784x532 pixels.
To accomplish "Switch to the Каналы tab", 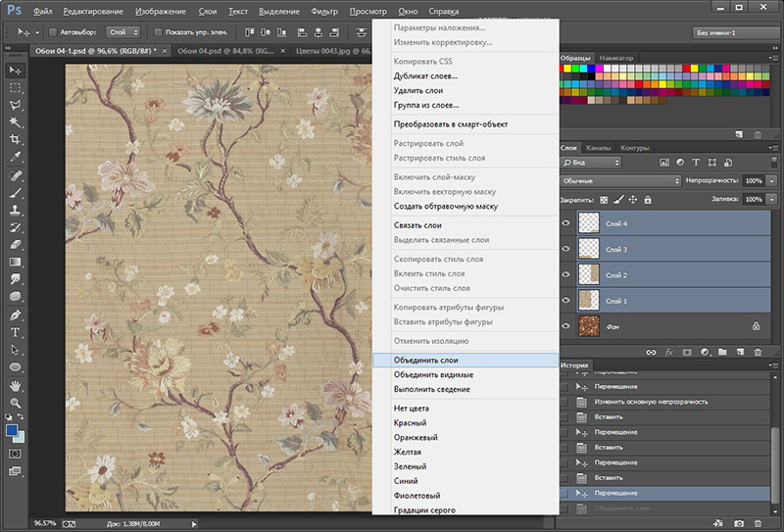I will [x=598, y=148].
